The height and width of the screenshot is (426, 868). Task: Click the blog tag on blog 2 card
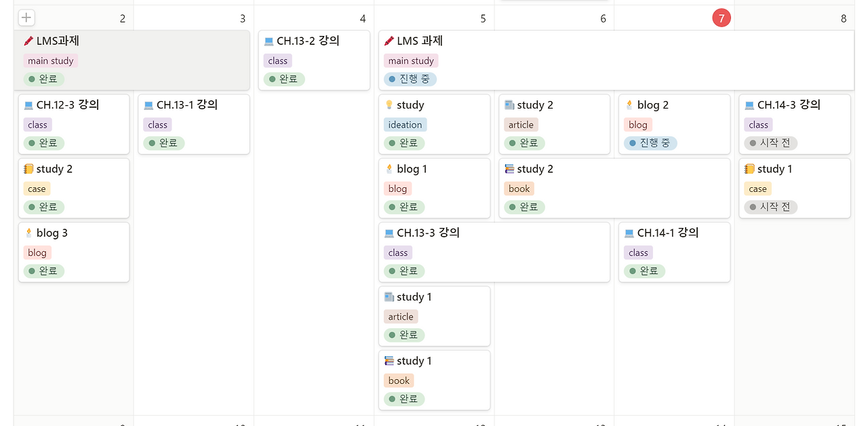[x=637, y=124]
